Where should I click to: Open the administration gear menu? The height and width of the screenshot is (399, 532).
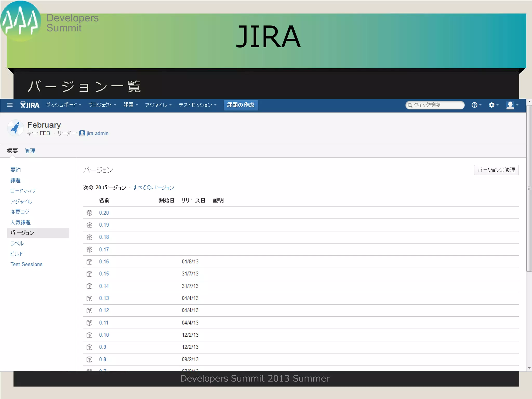click(x=493, y=105)
